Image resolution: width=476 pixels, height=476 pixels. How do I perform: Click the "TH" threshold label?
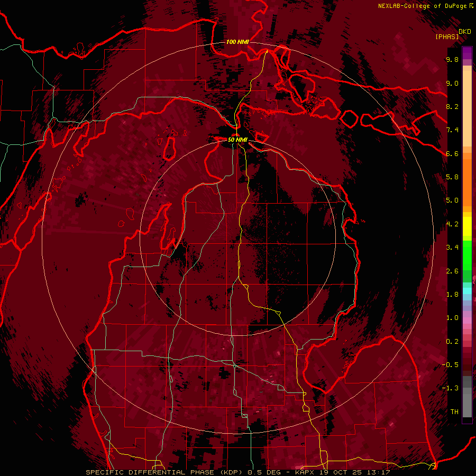click(x=454, y=412)
